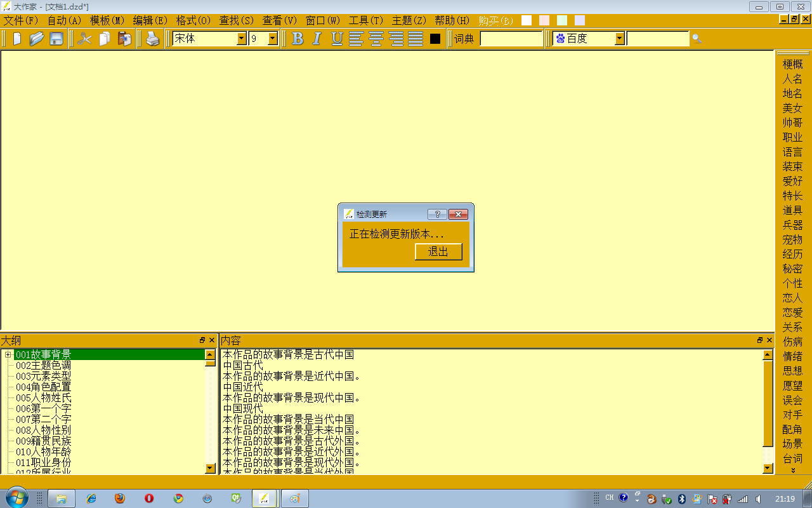Open Internet Explorer from taskbar
812x508 pixels.
coord(91,498)
